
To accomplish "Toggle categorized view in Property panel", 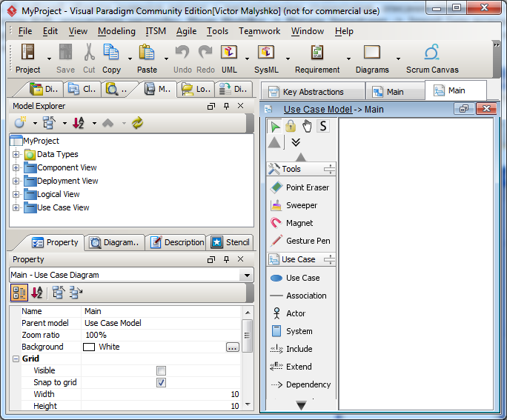I will 19,293.
